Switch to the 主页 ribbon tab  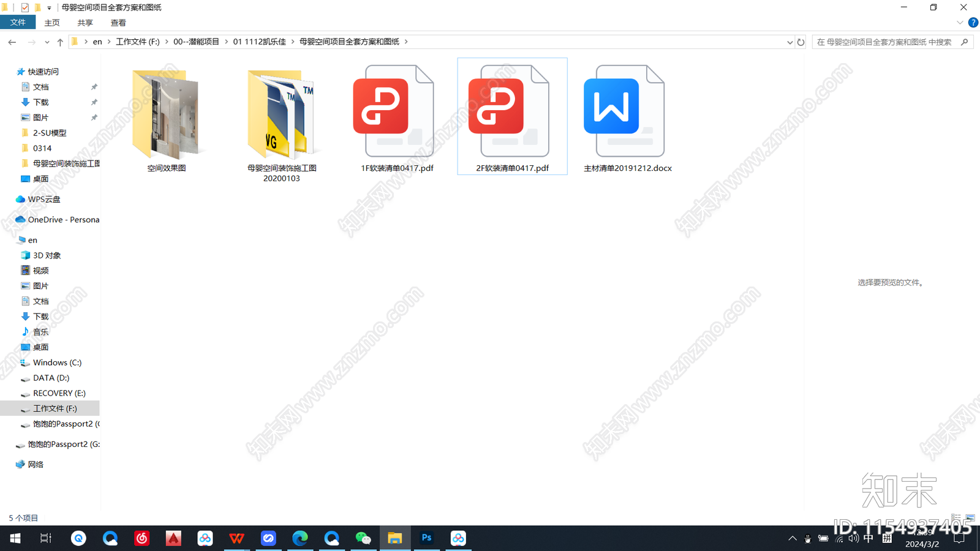click(52, 23)
